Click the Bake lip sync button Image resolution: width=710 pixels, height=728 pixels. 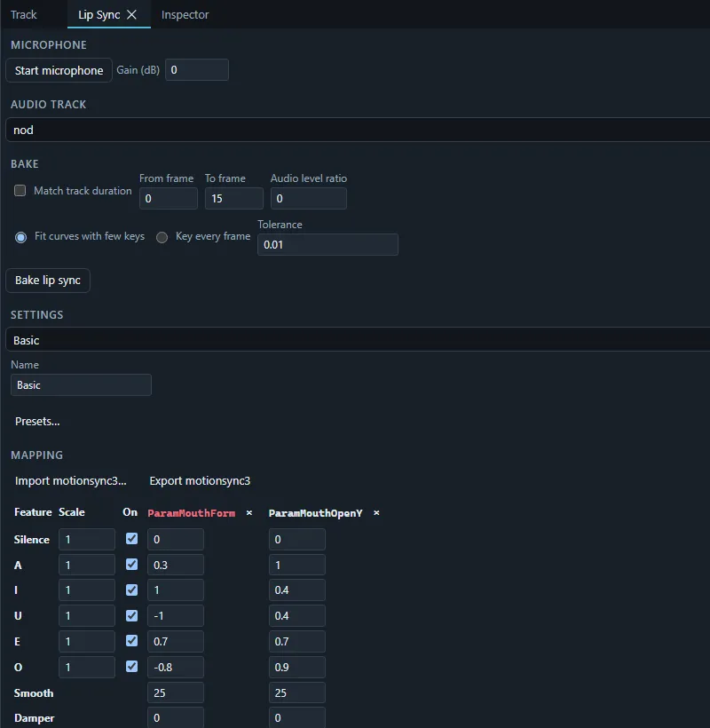(48, 281)
